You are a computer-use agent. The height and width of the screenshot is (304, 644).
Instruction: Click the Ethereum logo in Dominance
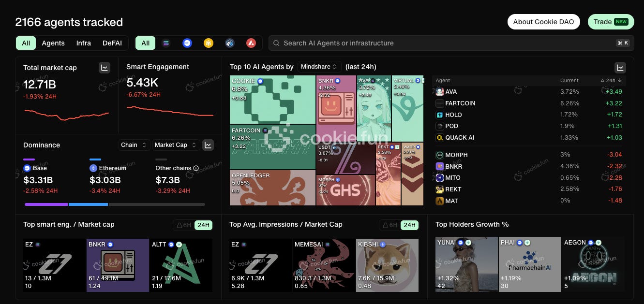pos(93,168)
